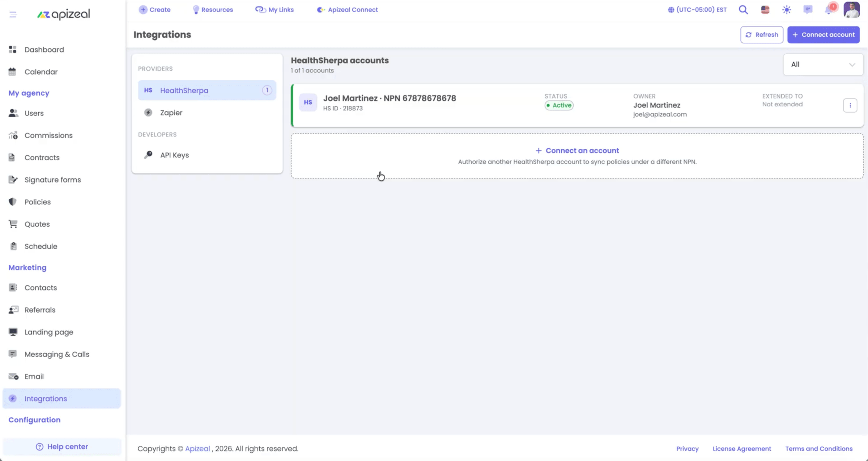The width and height of the screenshot is (868, 461).
Task: Open the Create menu
Action: (155, 10)
